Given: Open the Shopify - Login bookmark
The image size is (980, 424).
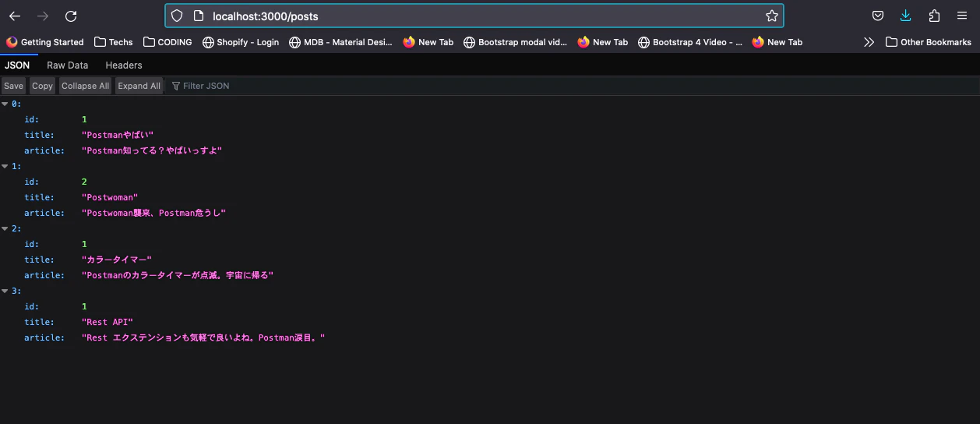Looking at the screenshot, I should tap(241, 42).
